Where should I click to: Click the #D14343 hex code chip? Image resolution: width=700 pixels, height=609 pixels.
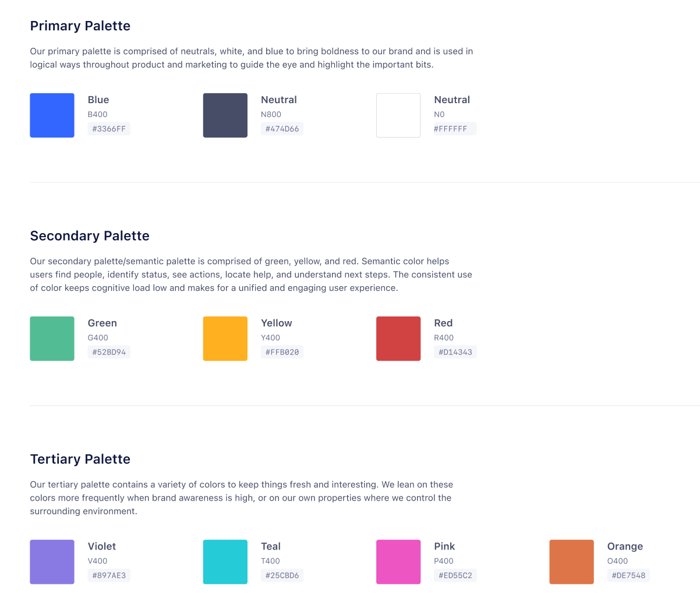click(x=455, y=352)
